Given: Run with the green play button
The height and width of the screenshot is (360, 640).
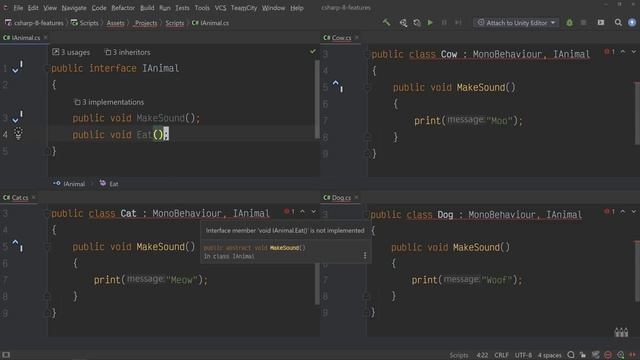Looking at the screenshot, I should pyautogui.click(x=430, y=23).
